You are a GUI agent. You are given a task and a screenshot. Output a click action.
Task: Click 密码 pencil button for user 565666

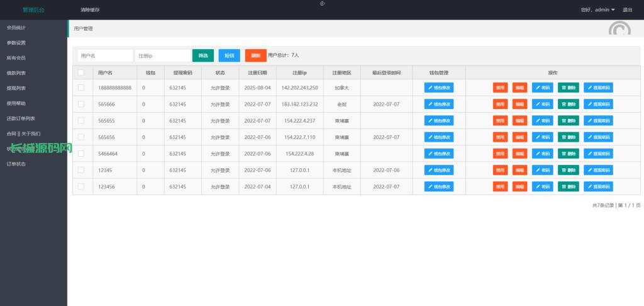point(542,104)
